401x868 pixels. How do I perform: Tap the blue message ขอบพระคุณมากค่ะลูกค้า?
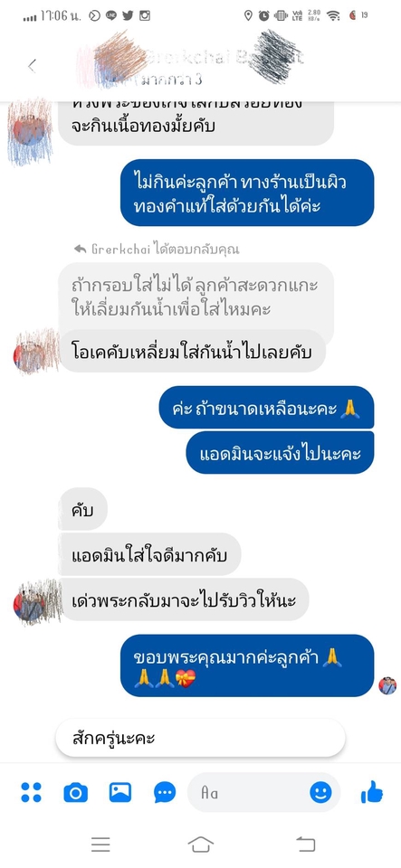pyautogui.click(x=247, y=665)
